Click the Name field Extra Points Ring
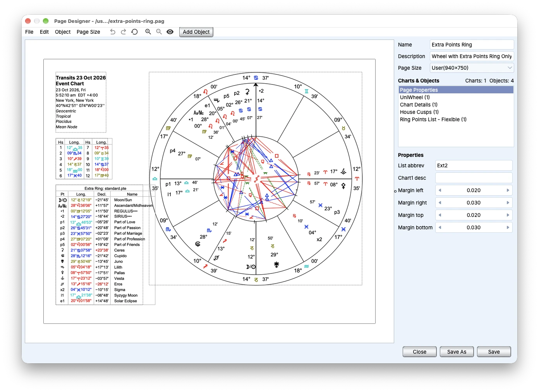539x392 pixels. coord(472,45)
